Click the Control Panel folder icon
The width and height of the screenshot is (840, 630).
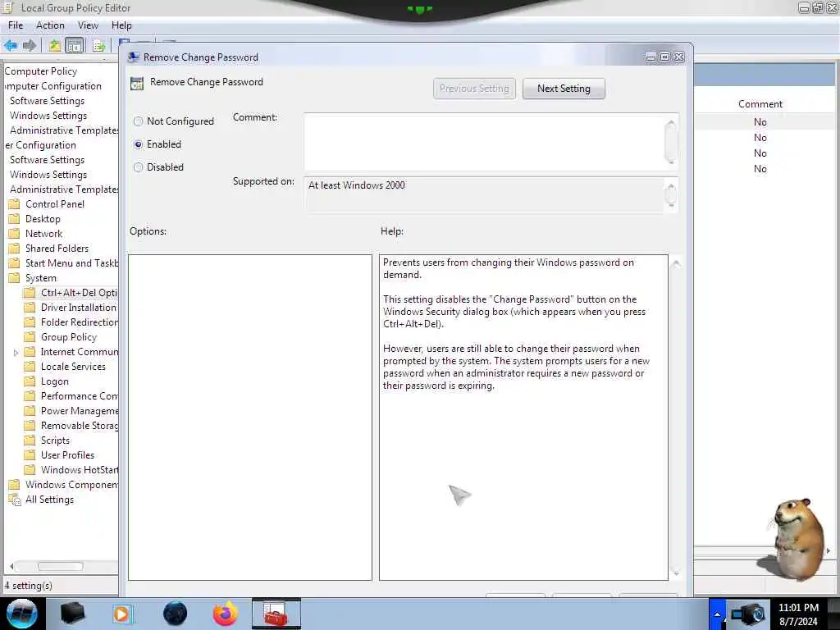coord(15,204)
